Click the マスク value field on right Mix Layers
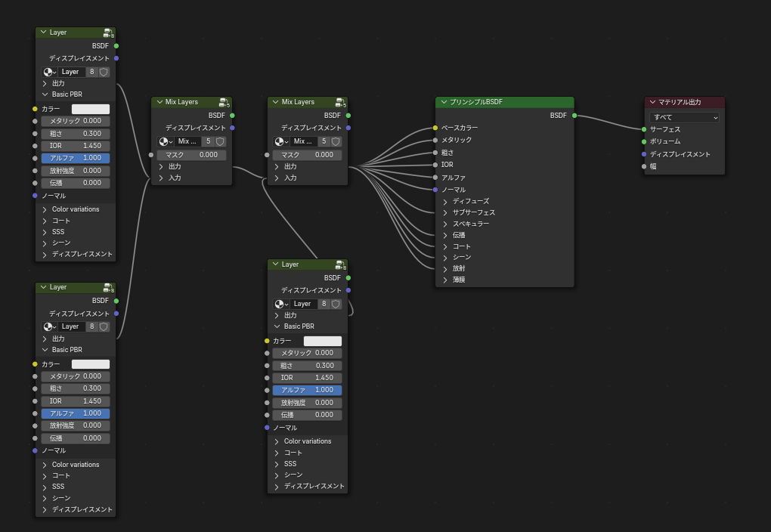 (x=307, y=155)
